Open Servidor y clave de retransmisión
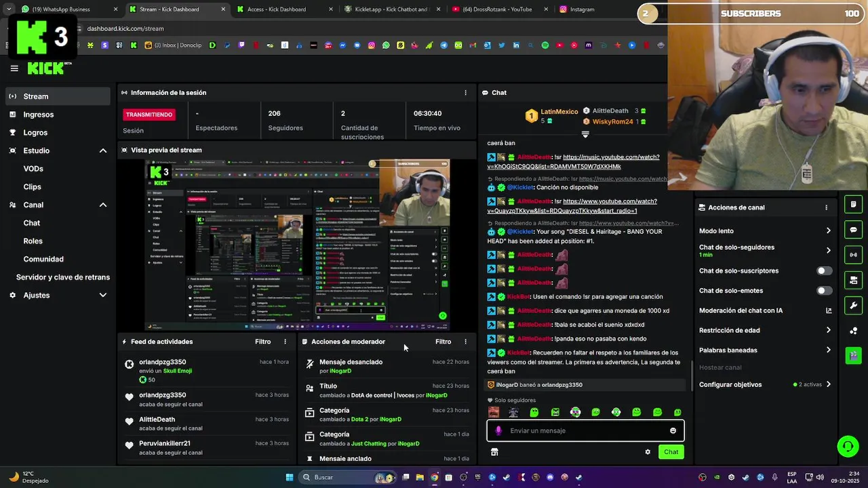This screenshot has height=488, width=868. [62, 277]
